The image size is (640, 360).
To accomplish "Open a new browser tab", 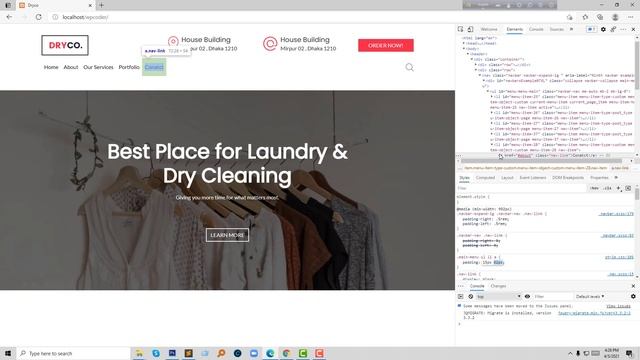I will pyautogui.click(x=101, y=5).
